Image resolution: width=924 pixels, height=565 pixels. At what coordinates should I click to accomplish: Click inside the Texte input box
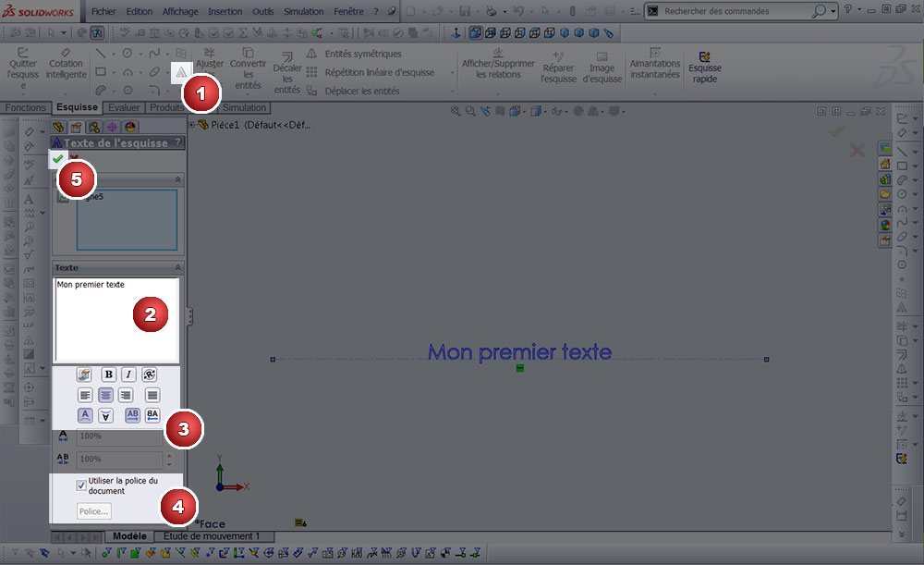(x=116, y=320)
